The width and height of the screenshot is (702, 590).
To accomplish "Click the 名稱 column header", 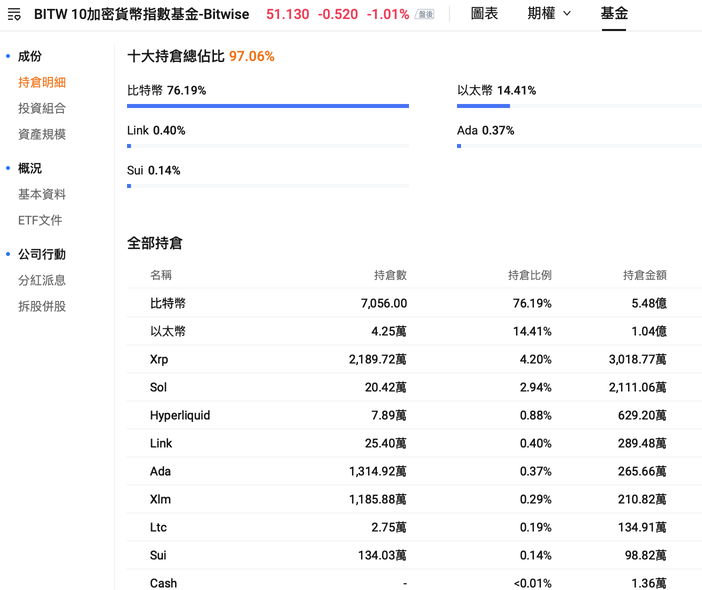I will [161, 275].
